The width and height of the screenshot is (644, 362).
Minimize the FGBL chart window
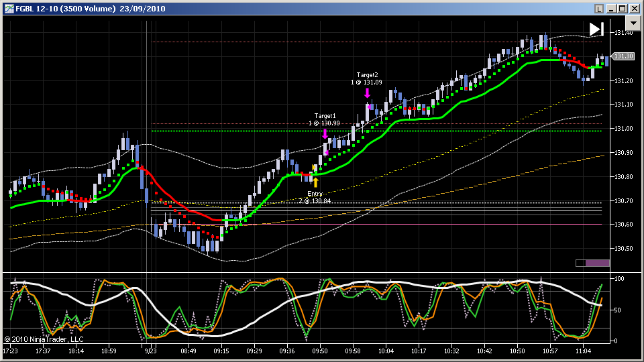pyautogui.click(x=612, y=9)
